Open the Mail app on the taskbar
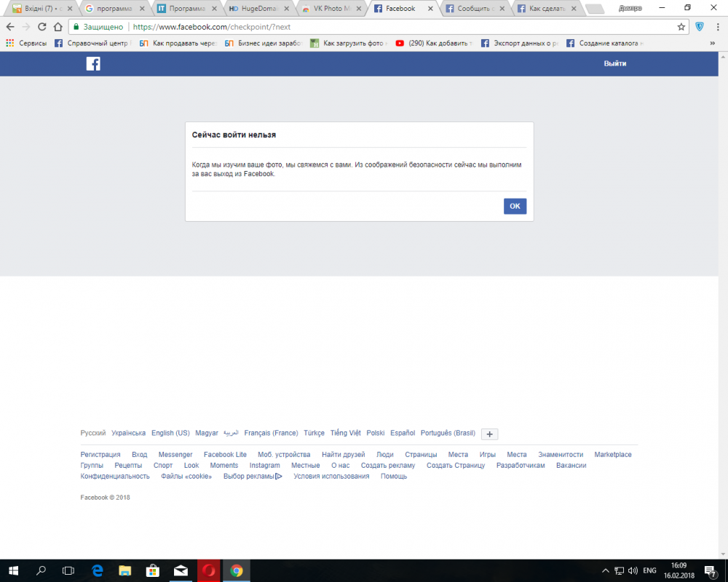The image size is (728, 582). pyautogui.click(x=181, y=570)
